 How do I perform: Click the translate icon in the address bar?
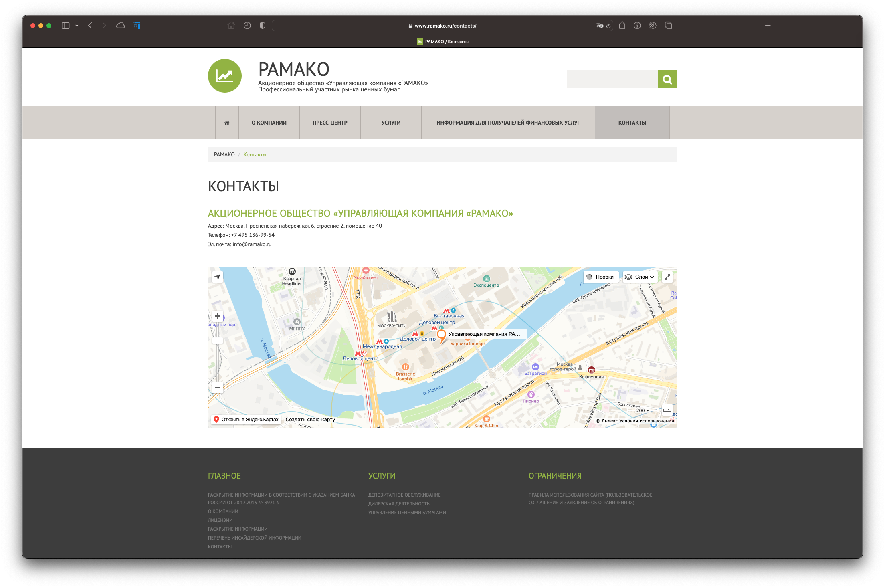[x=599, y=26]
